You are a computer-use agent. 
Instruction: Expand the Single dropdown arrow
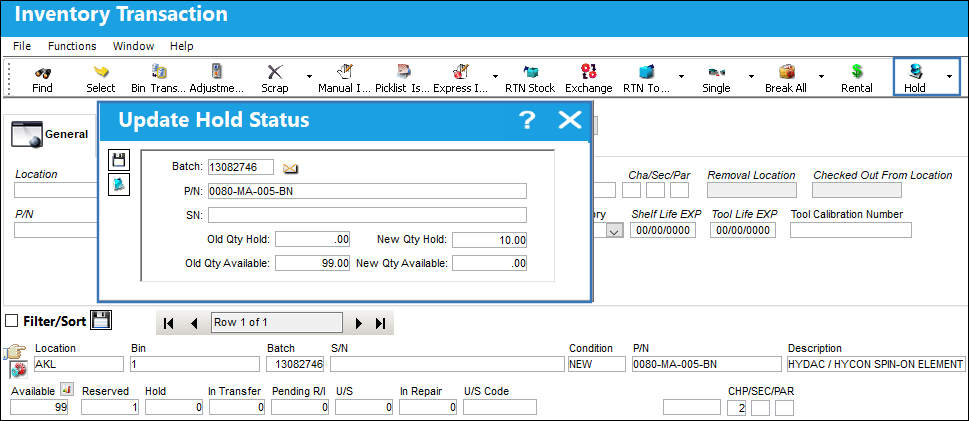click(751, 77)
